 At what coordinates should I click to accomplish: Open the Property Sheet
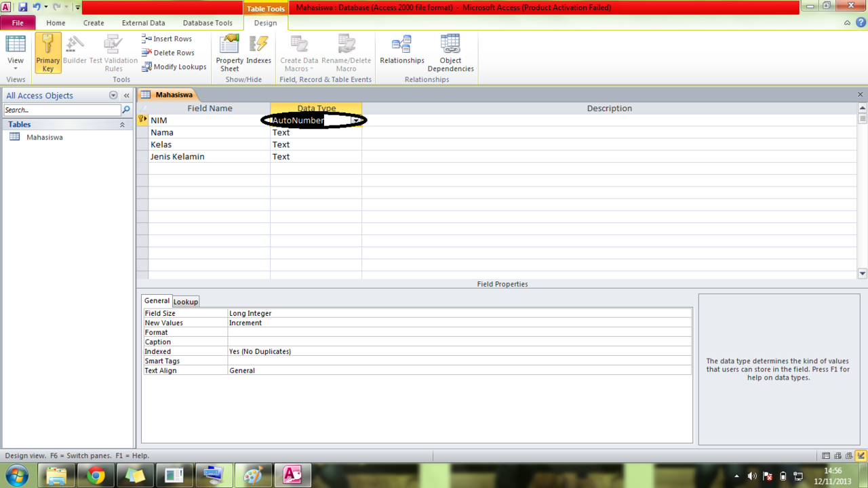(x=230, y=53)
